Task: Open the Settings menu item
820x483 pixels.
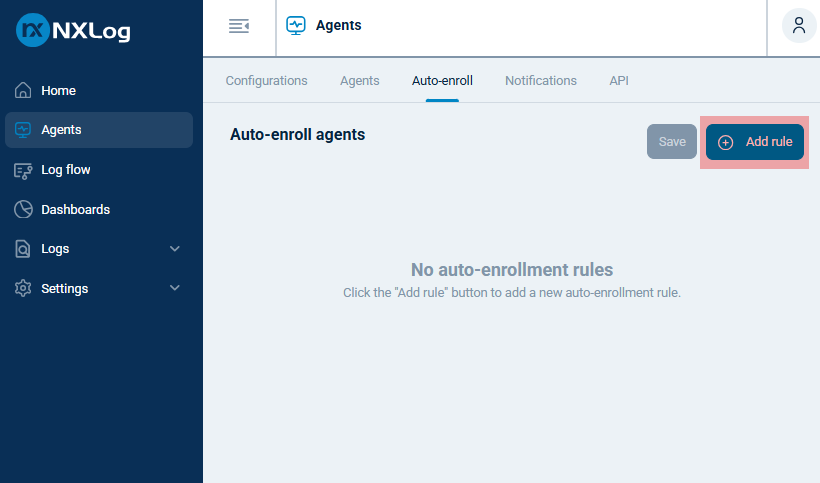Action: pyautogui.click(x=98, y=289)
